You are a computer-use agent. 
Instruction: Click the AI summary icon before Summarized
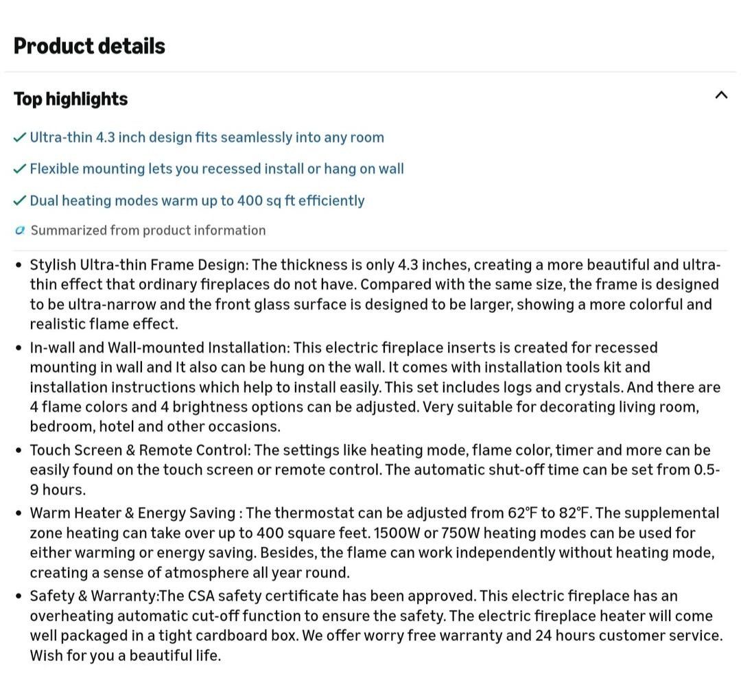(19, 230)
